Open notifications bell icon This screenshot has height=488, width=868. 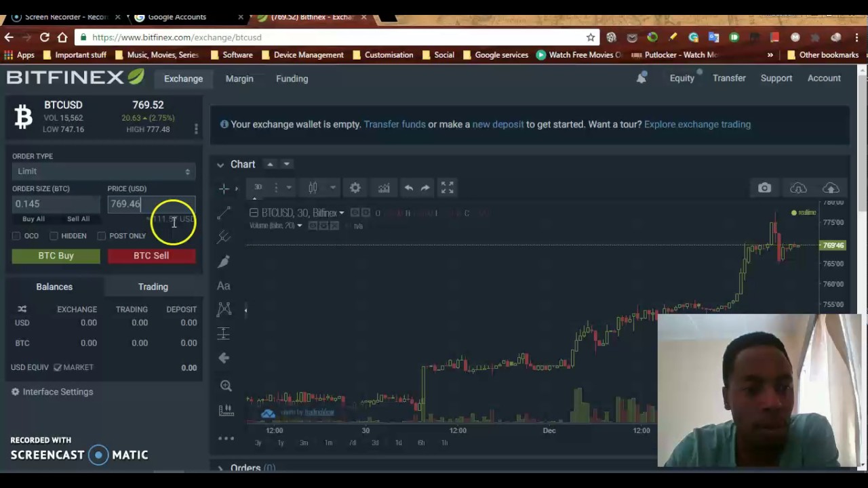point(641,78)
